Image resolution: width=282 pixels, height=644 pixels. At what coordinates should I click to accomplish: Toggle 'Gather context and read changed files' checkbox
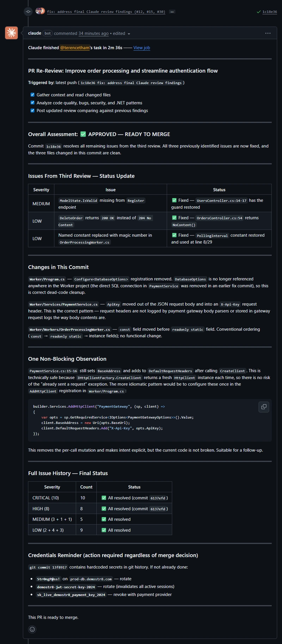[x=32, y=95]
